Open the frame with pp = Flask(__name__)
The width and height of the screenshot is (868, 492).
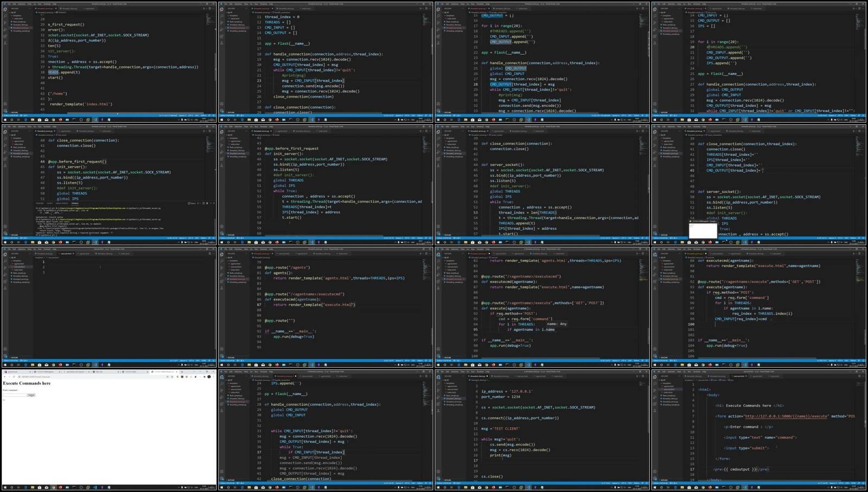click(x=325, y=430)
